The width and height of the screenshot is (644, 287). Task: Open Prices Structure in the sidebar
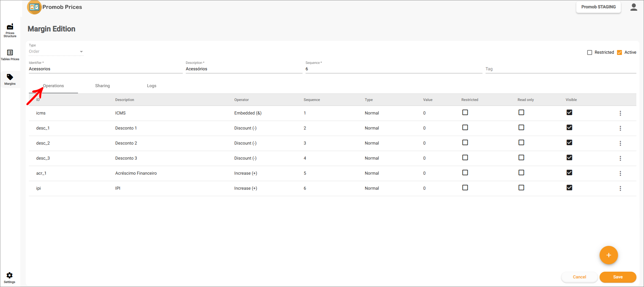(10, 30)
